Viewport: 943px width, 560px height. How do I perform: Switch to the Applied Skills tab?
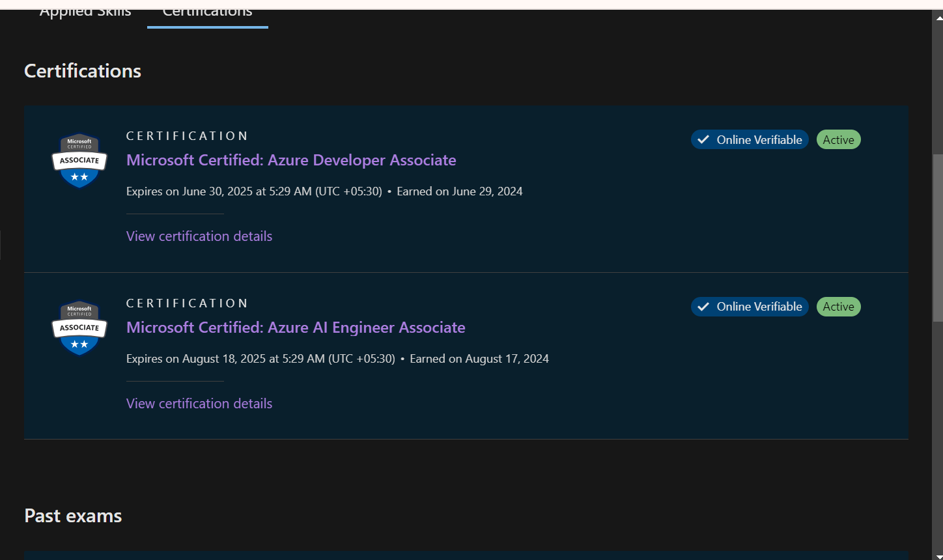click(85, 11)
